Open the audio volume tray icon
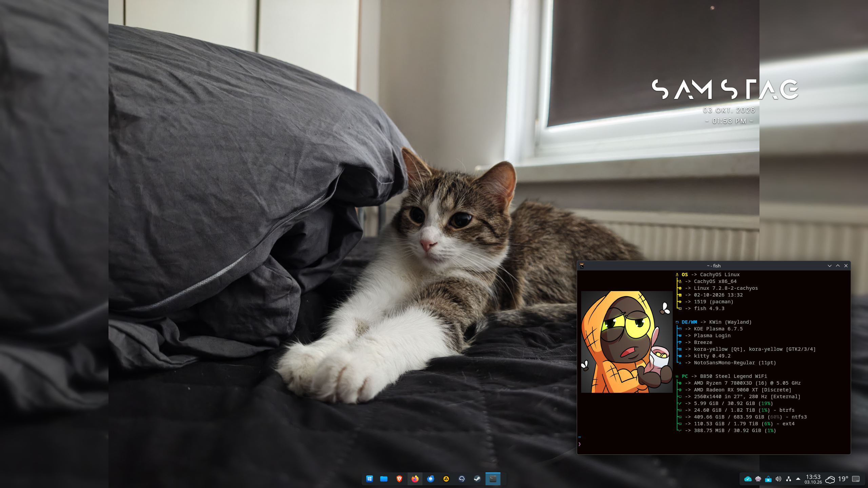Viewport: 868px width, 488px height. (x=778, y=479)
